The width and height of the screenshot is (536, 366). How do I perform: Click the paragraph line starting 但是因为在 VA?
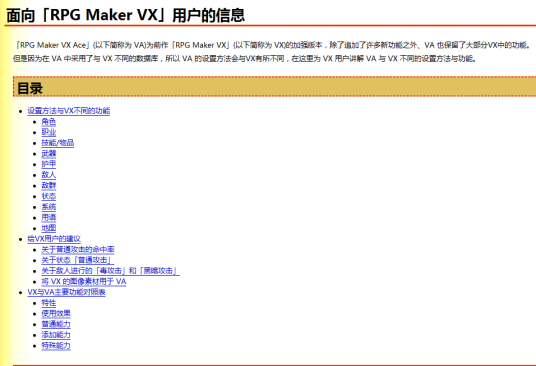tap(244, 59)
